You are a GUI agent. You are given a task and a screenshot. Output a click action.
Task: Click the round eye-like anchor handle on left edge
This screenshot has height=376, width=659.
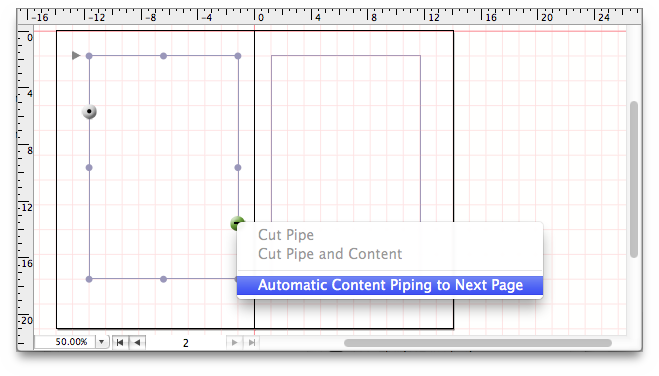[89, 112]
